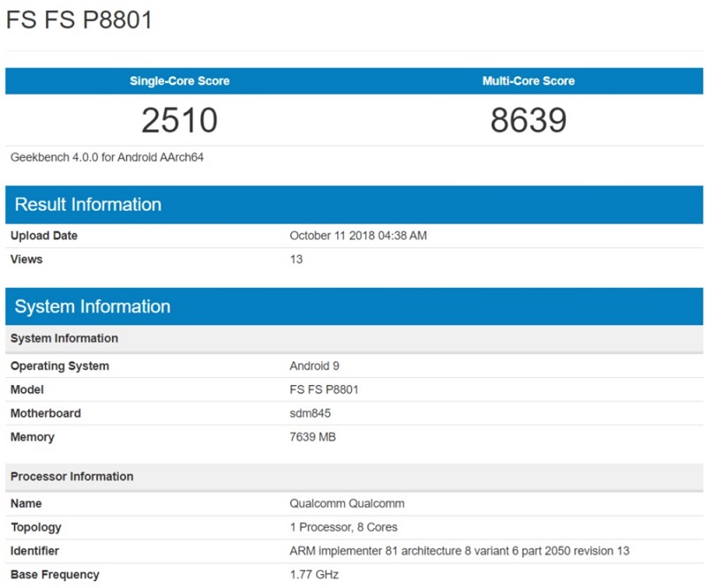Click the Model label
This screenshot has height=588, width=706.
pos(27,389)
